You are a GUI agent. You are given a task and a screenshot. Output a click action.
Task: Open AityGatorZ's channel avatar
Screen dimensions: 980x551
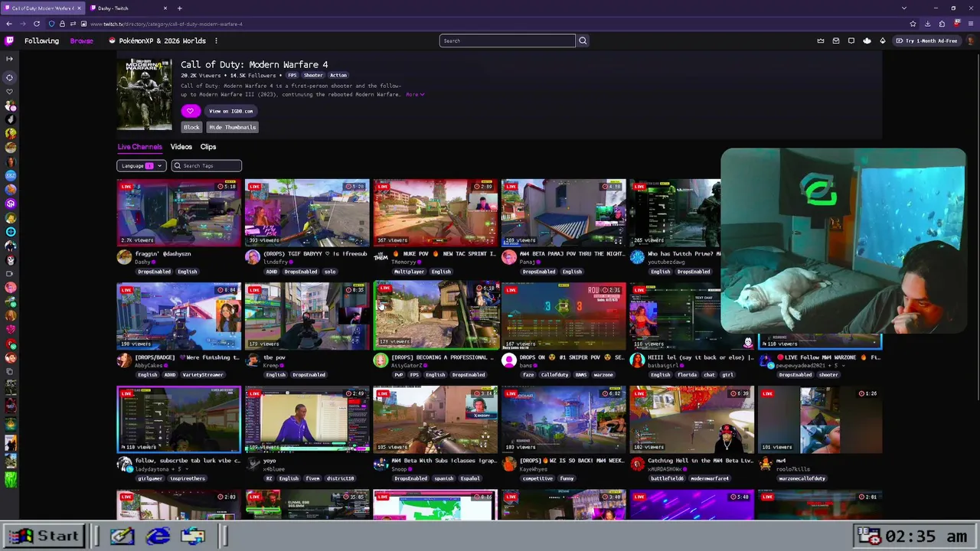tap(381, 361)
